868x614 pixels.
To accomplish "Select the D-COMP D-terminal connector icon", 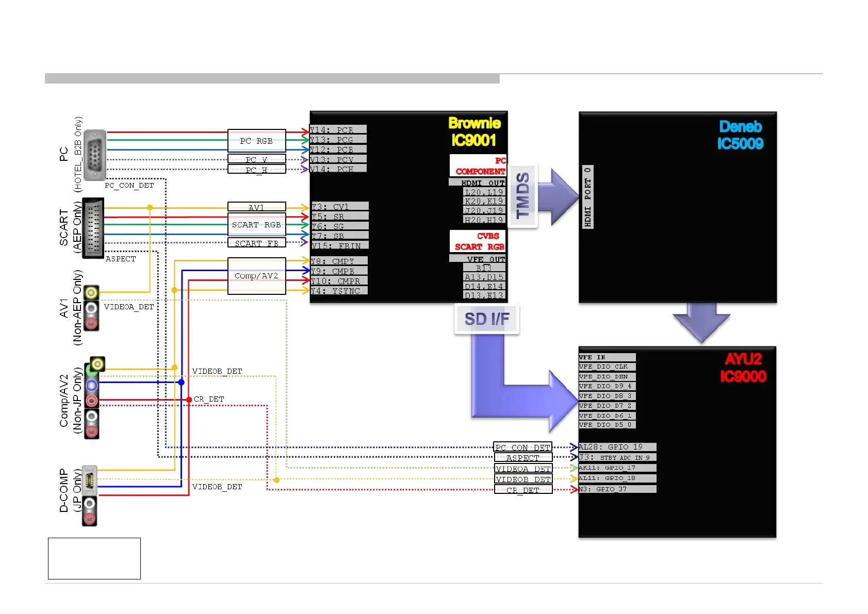I will 89,480.
